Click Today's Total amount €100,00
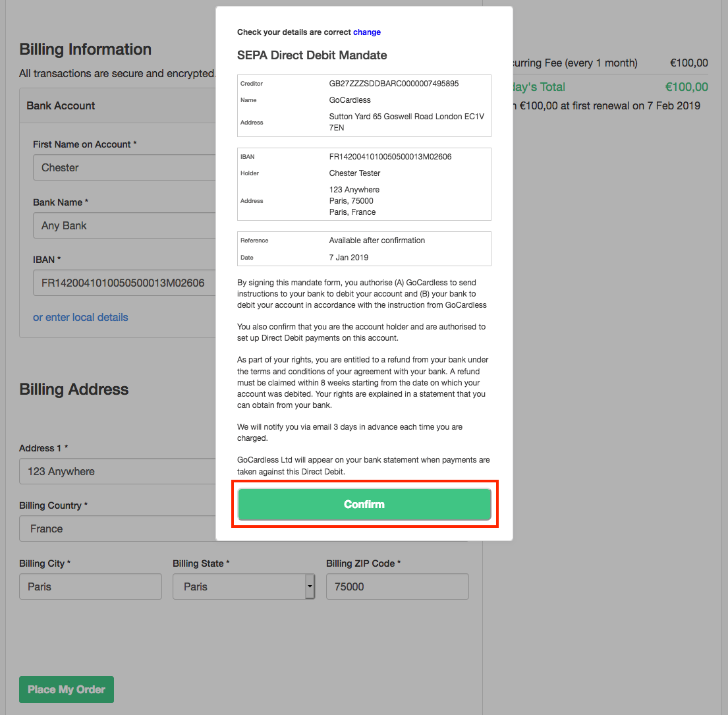728x715 pixels. pos(686,87)
